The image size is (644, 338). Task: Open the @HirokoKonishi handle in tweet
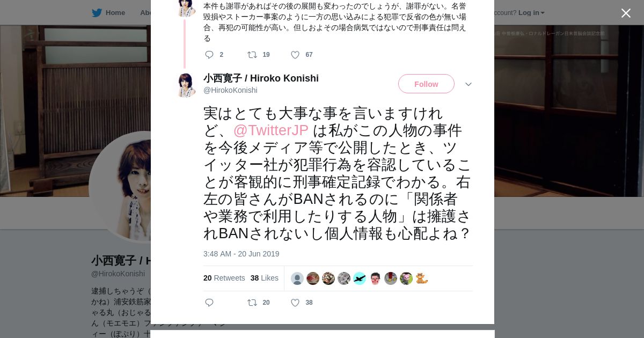(x=230, y=90)
